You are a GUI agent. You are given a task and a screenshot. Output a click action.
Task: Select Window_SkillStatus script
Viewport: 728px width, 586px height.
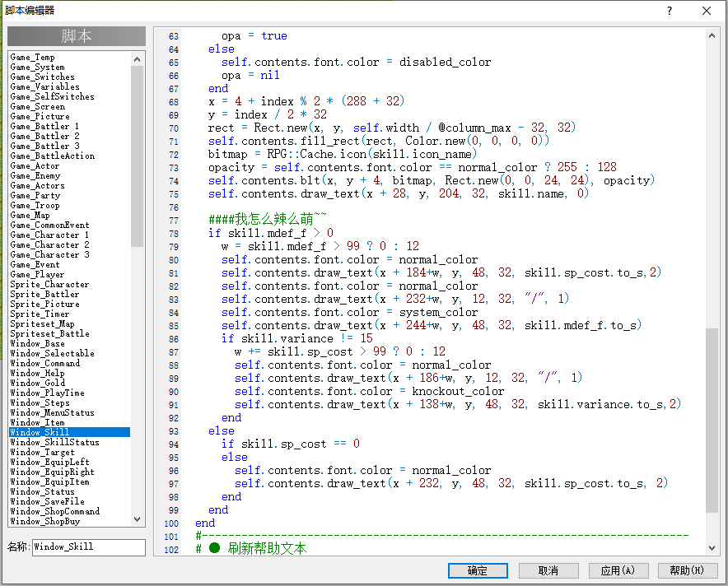point(55,442)
